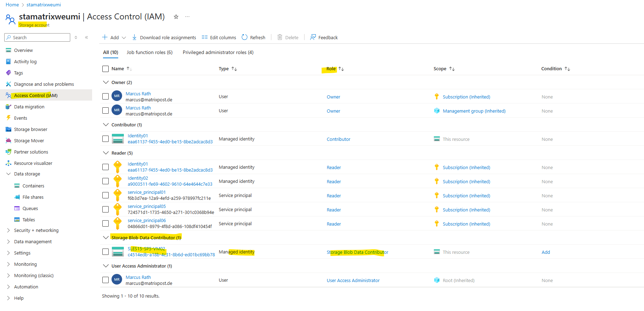Expand Security + networking section
Image resolution: width=644 pixels, height=311 pixels.
point(8,230)
